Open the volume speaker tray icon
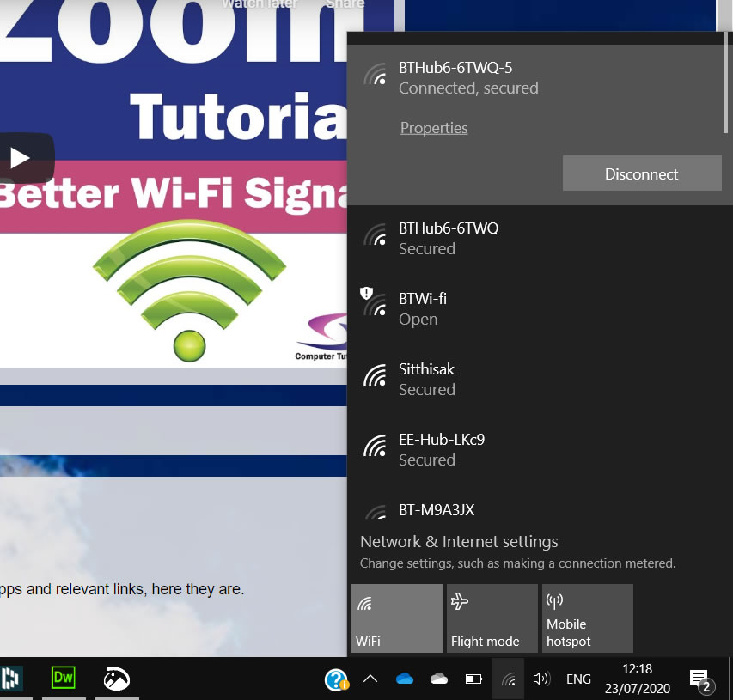 click(x=541, y=679)
